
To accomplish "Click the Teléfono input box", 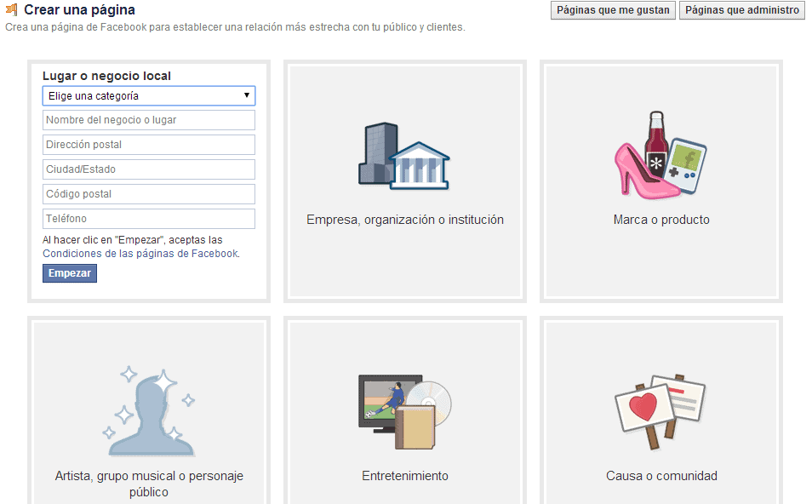I will [x=149, y=219].
